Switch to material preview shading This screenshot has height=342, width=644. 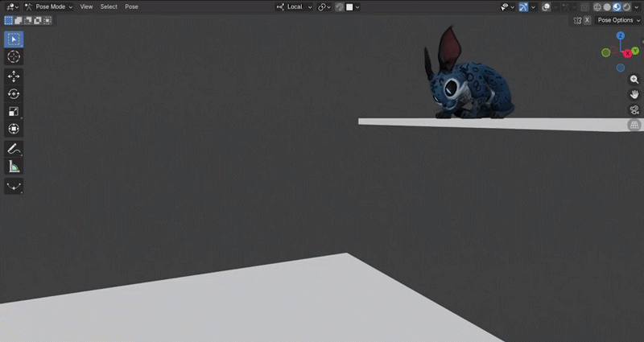click(x=615, y=6)
